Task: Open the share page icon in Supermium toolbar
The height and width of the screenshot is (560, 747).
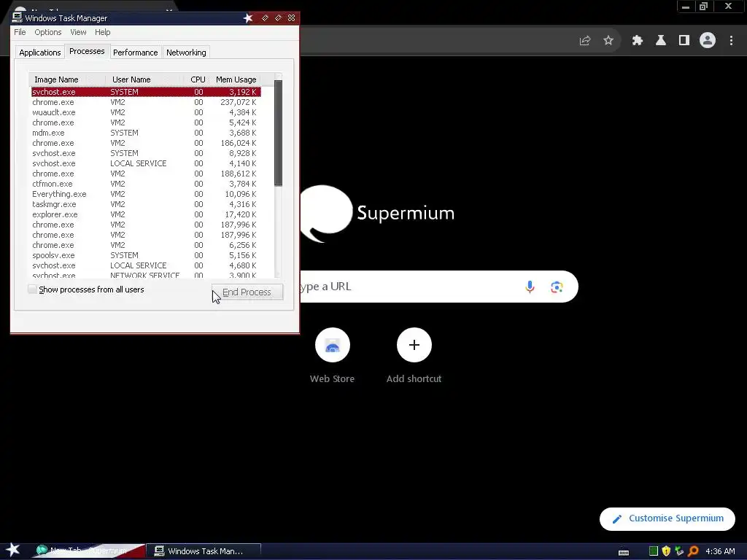Action: [585, 41]
